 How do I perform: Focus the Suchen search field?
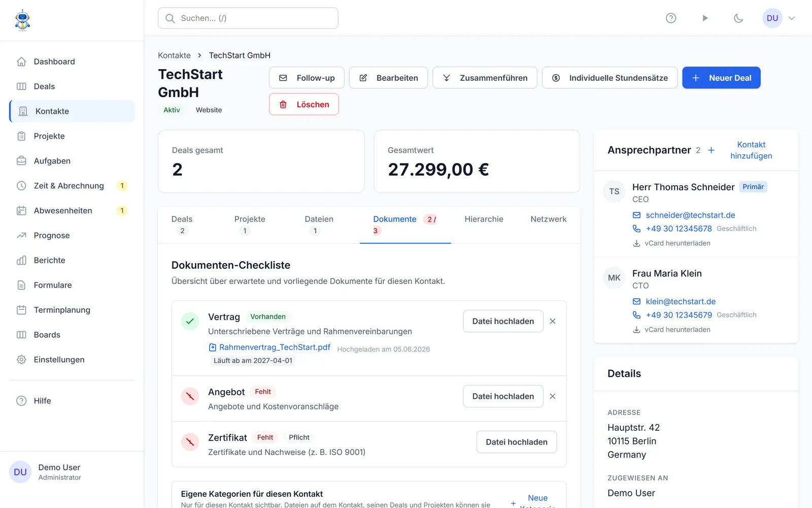248,18
